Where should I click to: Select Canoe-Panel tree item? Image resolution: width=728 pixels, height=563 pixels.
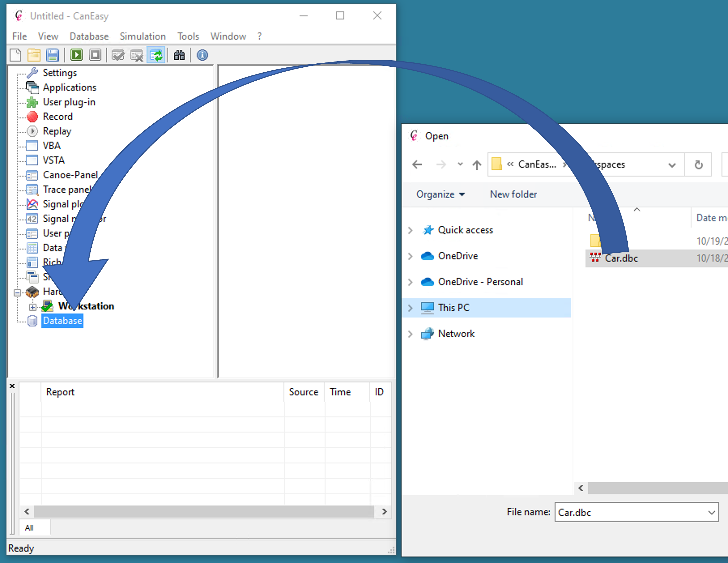pyautogui.click(x=70, y=175)
